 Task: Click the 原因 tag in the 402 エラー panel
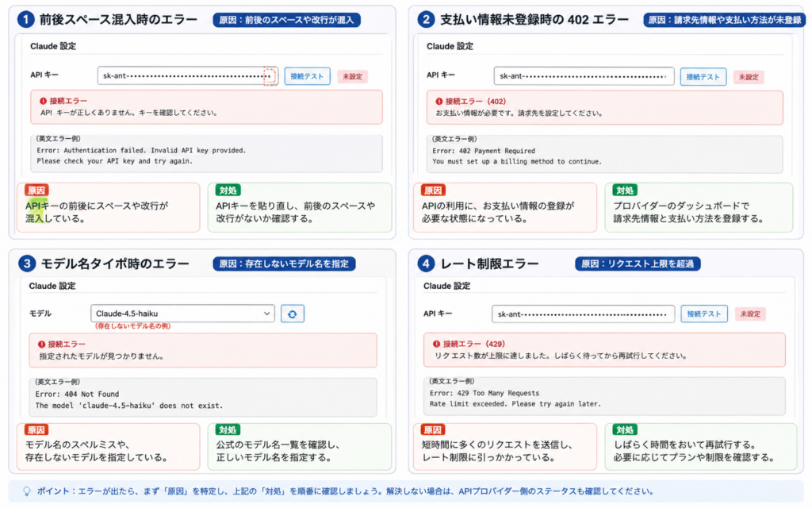pyautogui.click(x=432, y=190)
